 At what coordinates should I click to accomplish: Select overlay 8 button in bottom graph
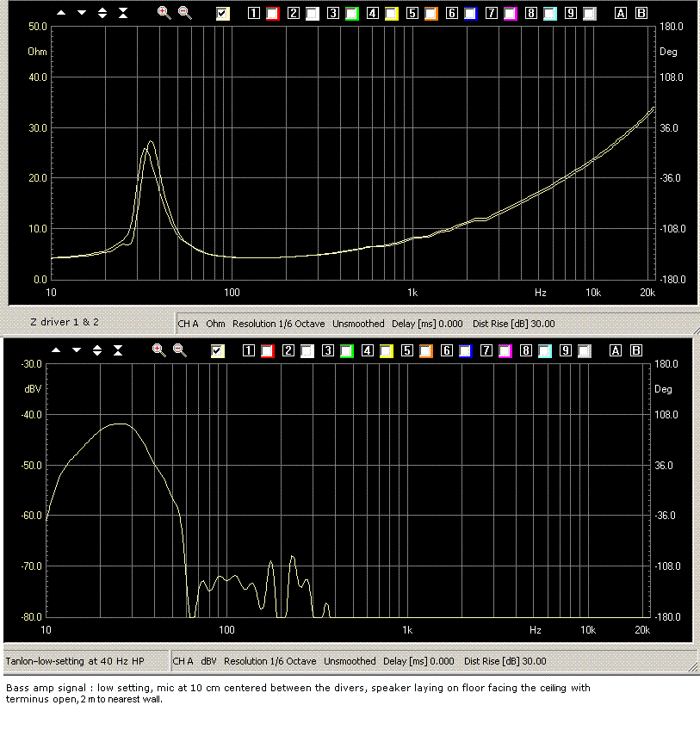click(x=526, y=350)
